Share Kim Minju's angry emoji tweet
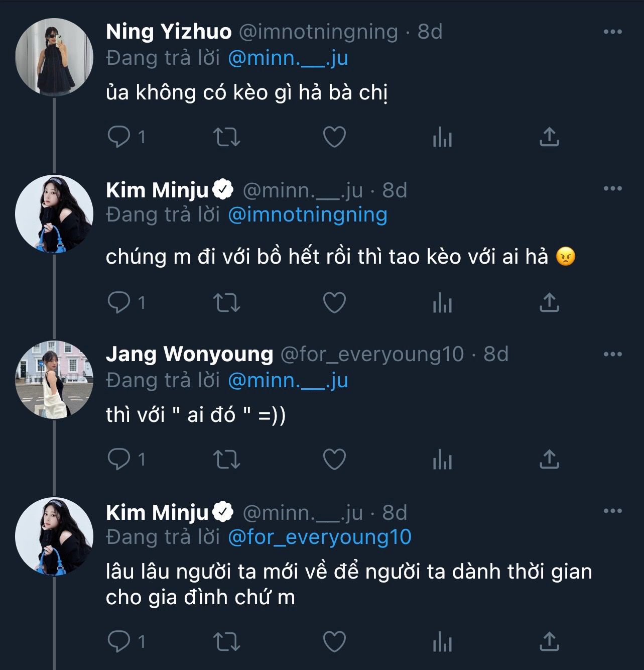Screen dimensions: 644x670 (549, 302)
